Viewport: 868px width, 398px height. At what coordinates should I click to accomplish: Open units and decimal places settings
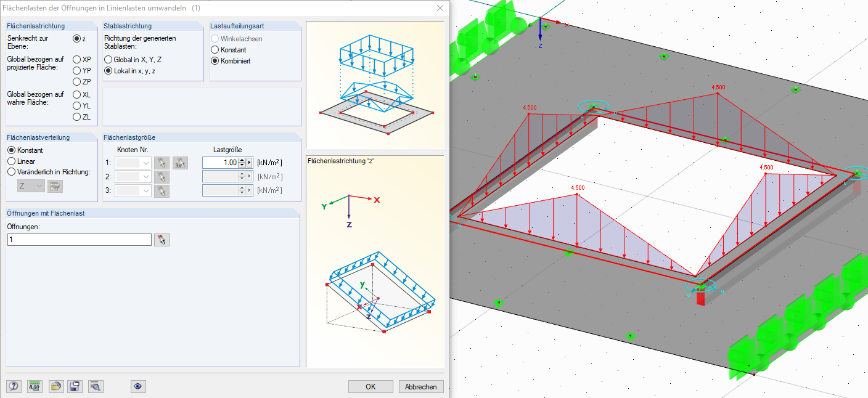(x=35, y=386)
